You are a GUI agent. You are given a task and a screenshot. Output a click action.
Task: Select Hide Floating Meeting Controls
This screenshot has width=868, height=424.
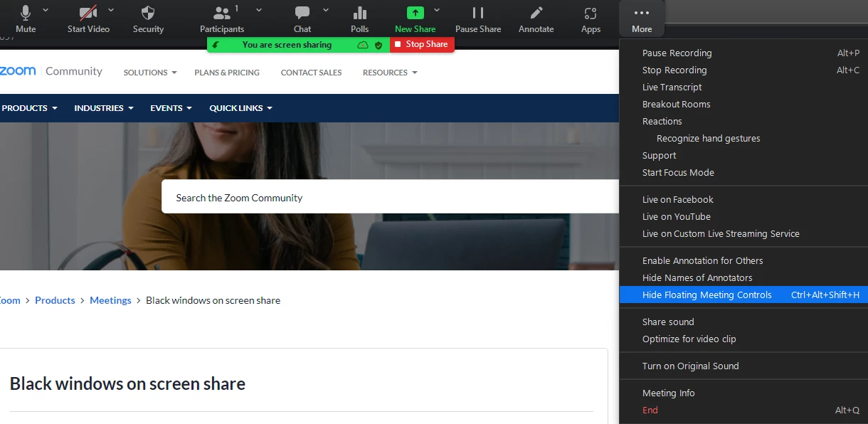coord(743,295)
